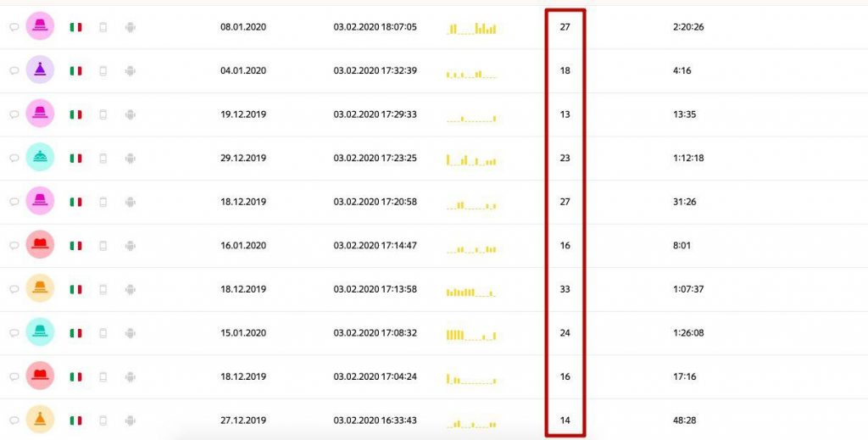
Task: Open the purple party hat avatar dated 04.01.2020
Action: 40,70
